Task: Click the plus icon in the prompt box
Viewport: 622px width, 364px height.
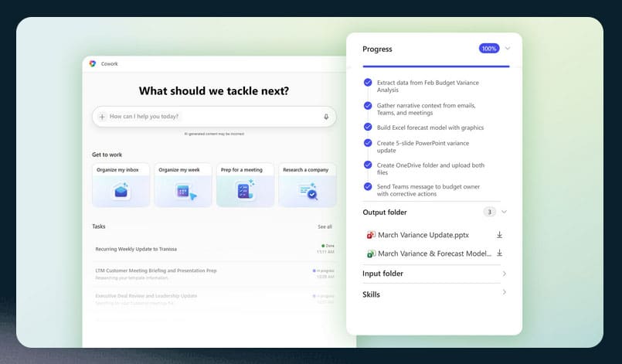Action: tap(102, 117)
